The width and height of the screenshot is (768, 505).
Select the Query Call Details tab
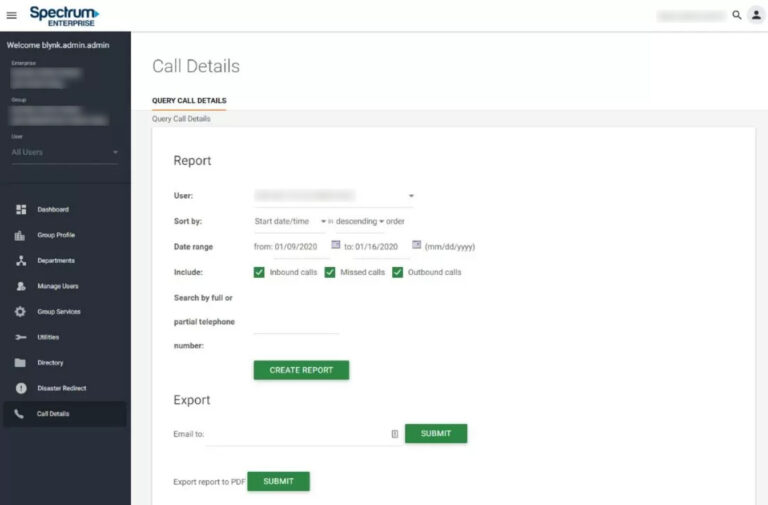click(x=189, y=100)
